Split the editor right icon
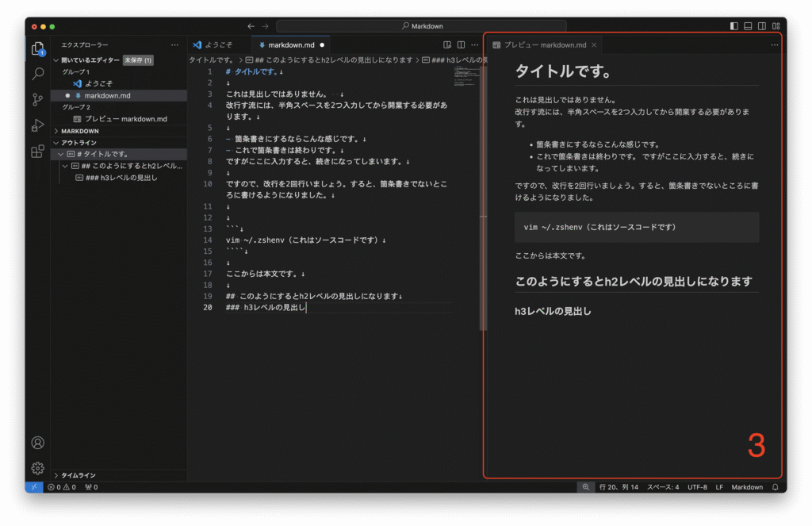Image resolution: width=812 pixels, height=526 pixels. click(x=461, y=45)
